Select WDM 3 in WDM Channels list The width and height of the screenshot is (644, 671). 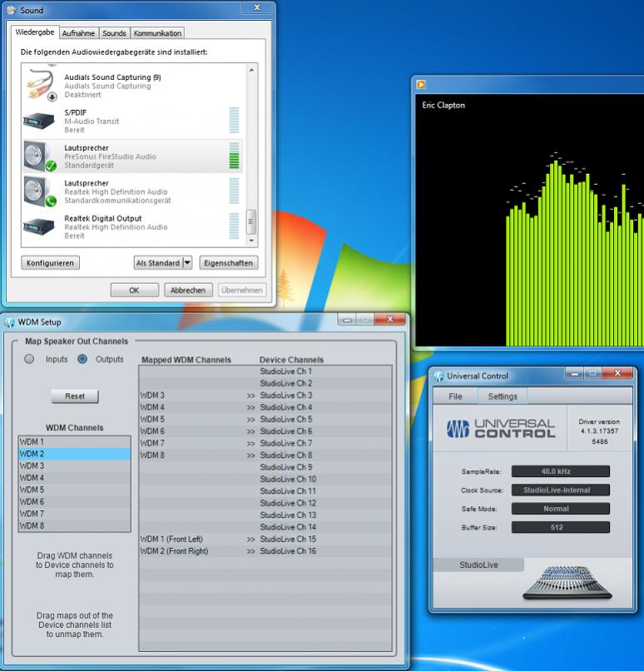(75, 465)
